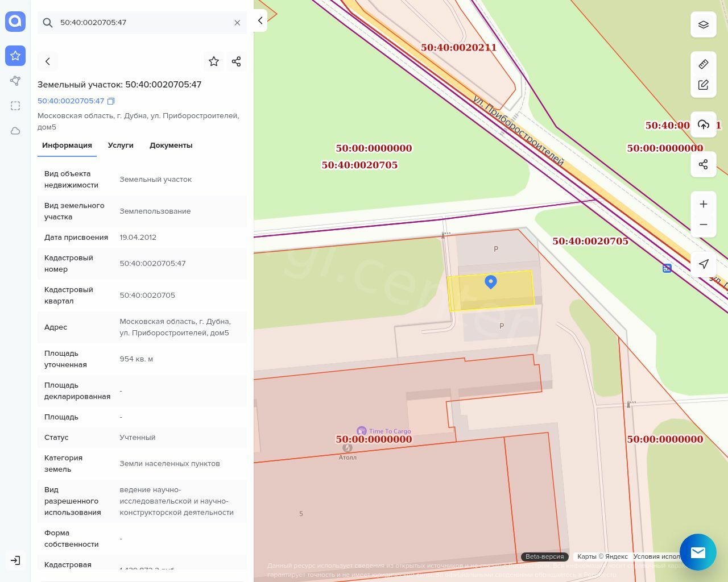
Task: Zoom in on the map
Action: [704, 204]
